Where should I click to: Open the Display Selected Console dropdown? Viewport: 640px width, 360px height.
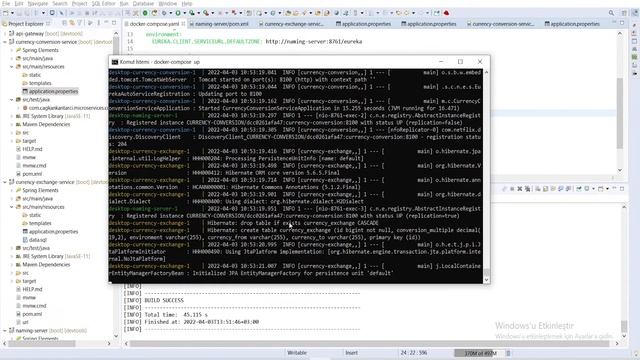(594, 189)
